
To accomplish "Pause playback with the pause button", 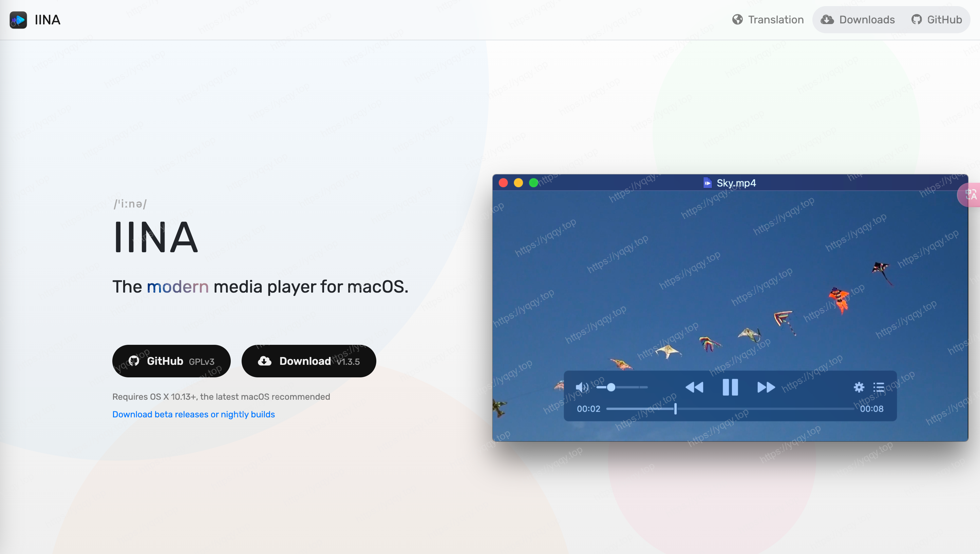I will 730,387.
